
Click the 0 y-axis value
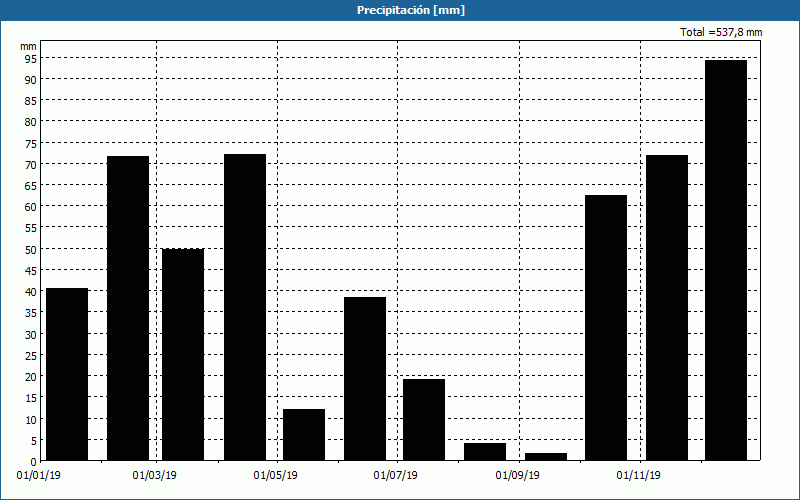34,462
